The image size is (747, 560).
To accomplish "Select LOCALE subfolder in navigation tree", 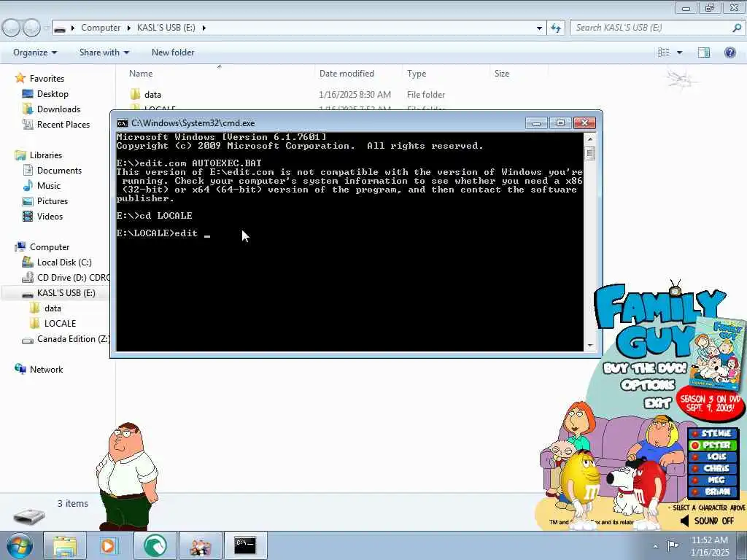I will click(x=60, y=323).
